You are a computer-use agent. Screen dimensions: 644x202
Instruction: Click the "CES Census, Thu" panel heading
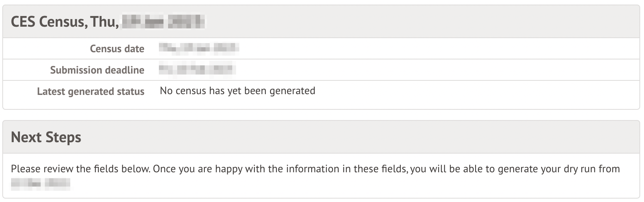click(64, 22)
